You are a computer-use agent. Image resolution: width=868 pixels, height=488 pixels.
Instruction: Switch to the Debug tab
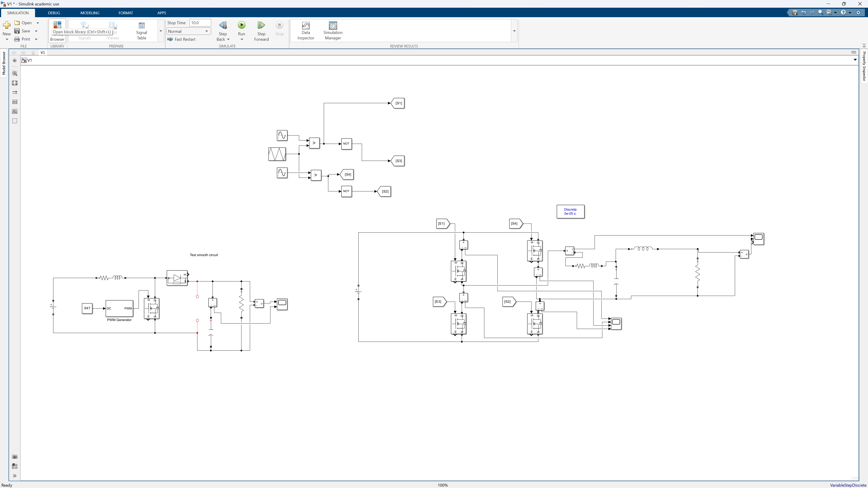coord(54,13)
